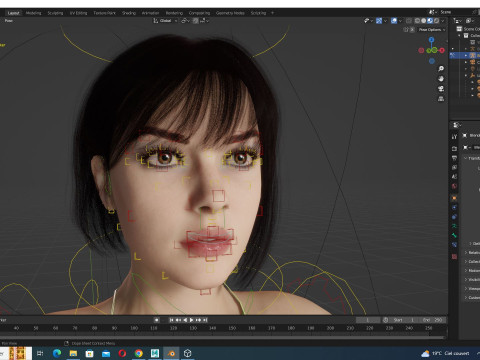Screen dimensions: 480x360
Task: Toggle X-ray mode in viewport header
Action: [x=409, y=21]
